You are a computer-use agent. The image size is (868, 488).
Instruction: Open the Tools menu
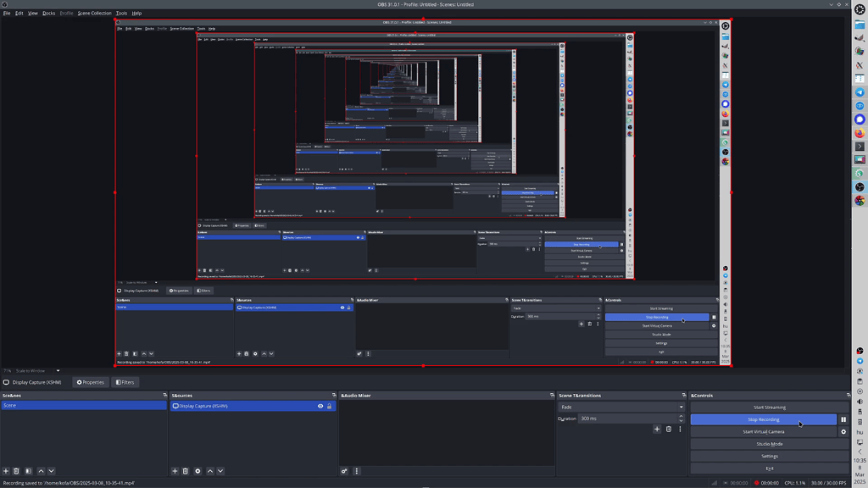point(120,13)
